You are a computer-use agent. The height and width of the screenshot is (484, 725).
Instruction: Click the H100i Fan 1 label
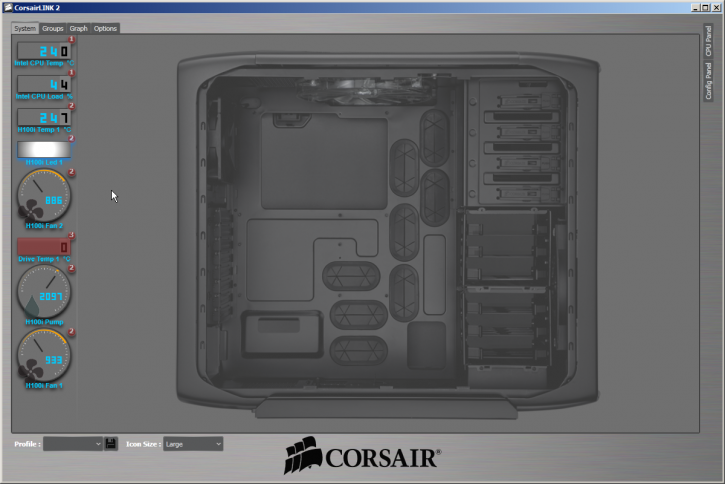point(44,385)
